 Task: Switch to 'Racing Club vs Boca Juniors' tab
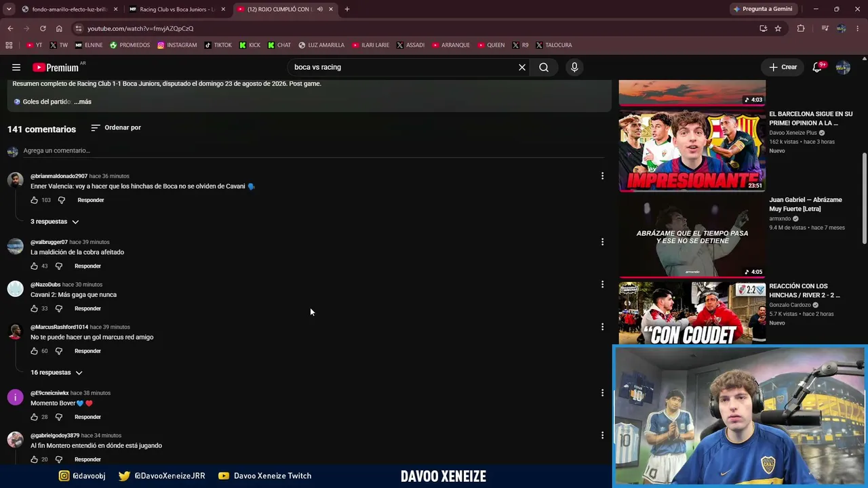pos(177,9)
